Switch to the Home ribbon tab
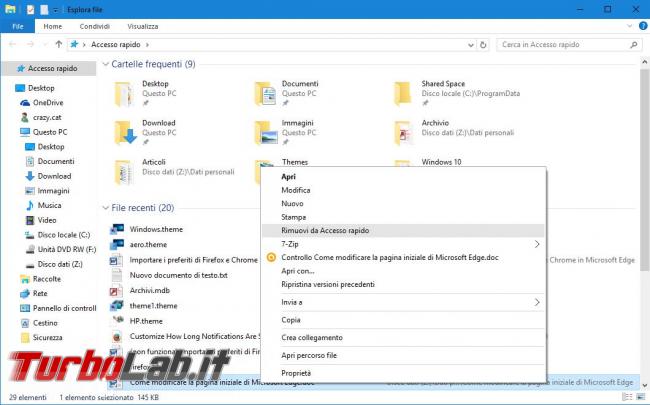Viewport: 650px width, 405px height. pos(53,26)
